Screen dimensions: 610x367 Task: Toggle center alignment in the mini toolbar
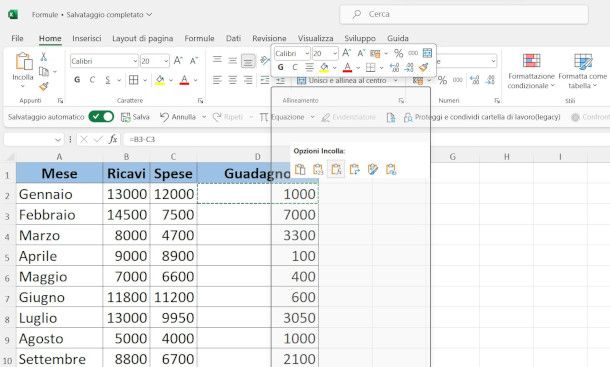click(x=309, y=68)
